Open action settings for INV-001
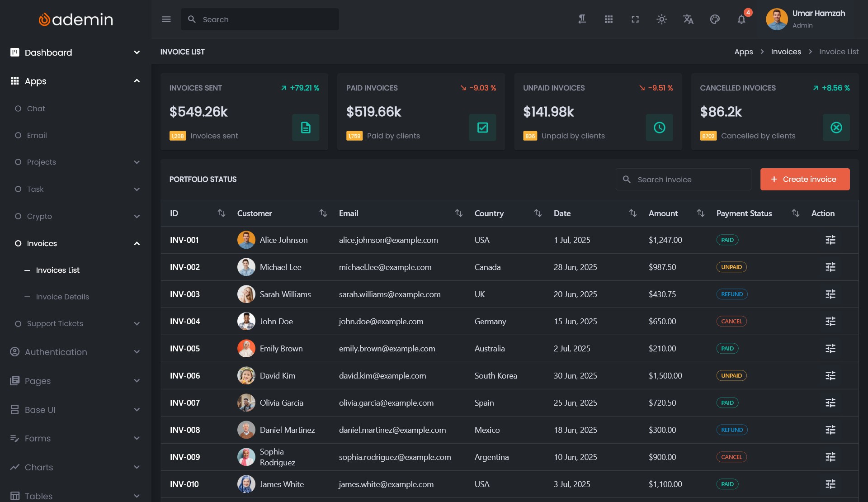The width and height of the screenshot is (868, 502). pos(830,240)
